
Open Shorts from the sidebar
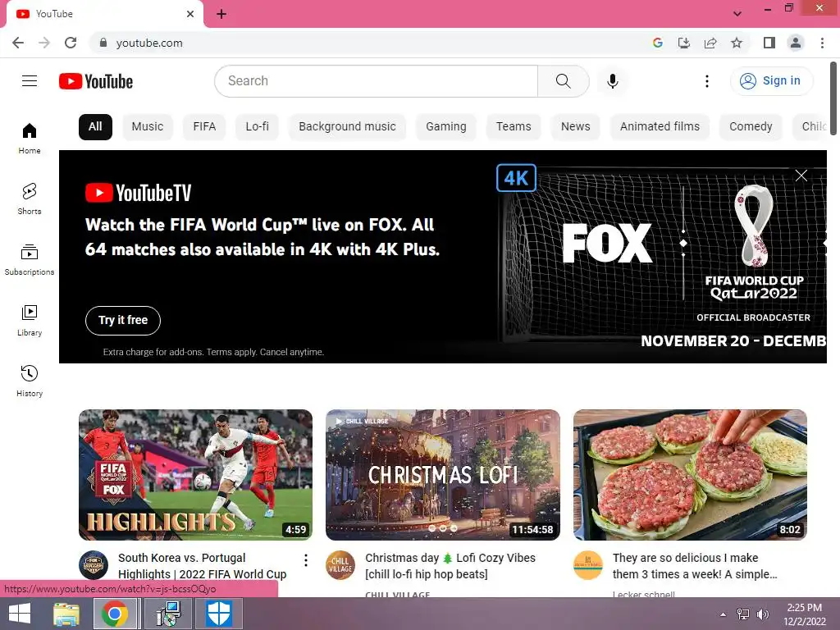point(30,199)
